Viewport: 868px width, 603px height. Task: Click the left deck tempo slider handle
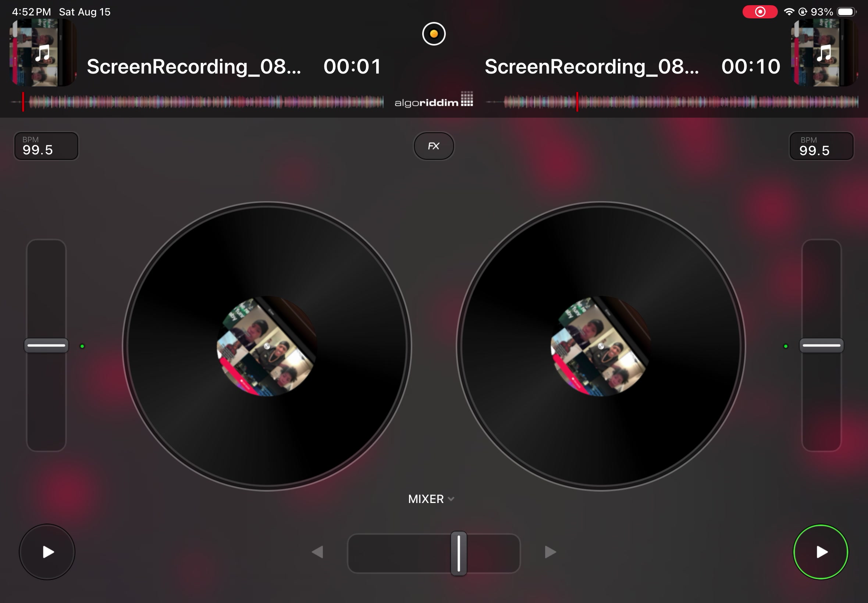(46, 345)
